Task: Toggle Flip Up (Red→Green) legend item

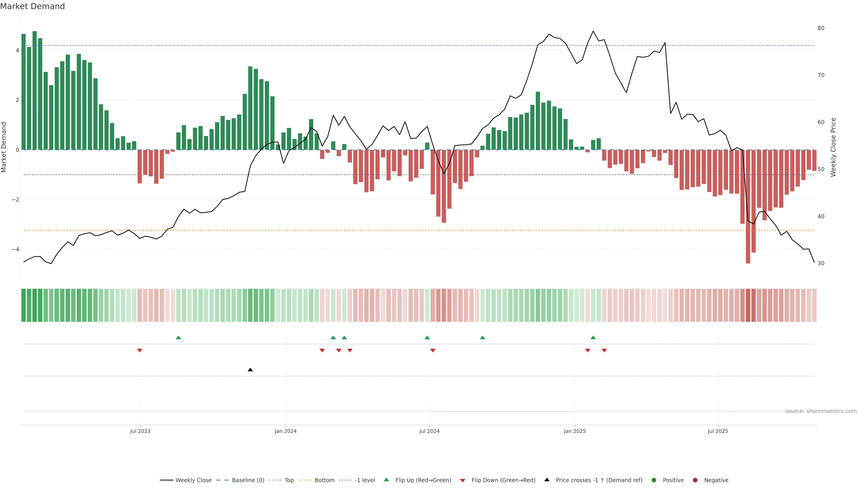Action: [423, 480]
